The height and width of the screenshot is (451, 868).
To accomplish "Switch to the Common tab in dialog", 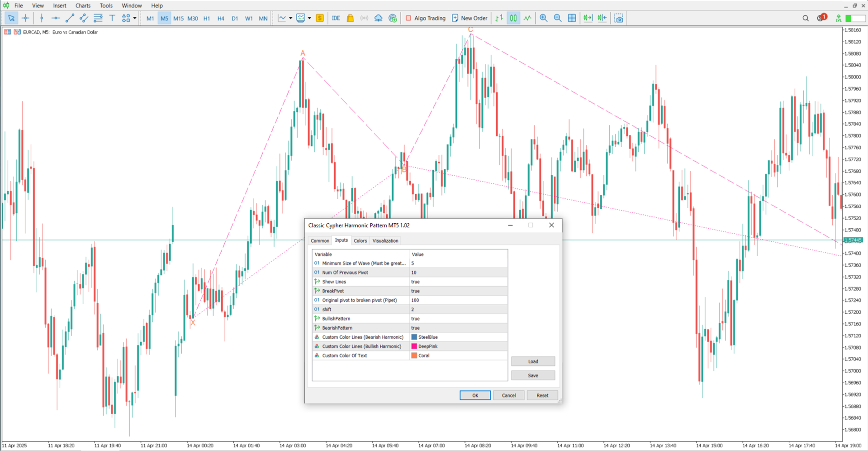I will (x=320, y=241).
